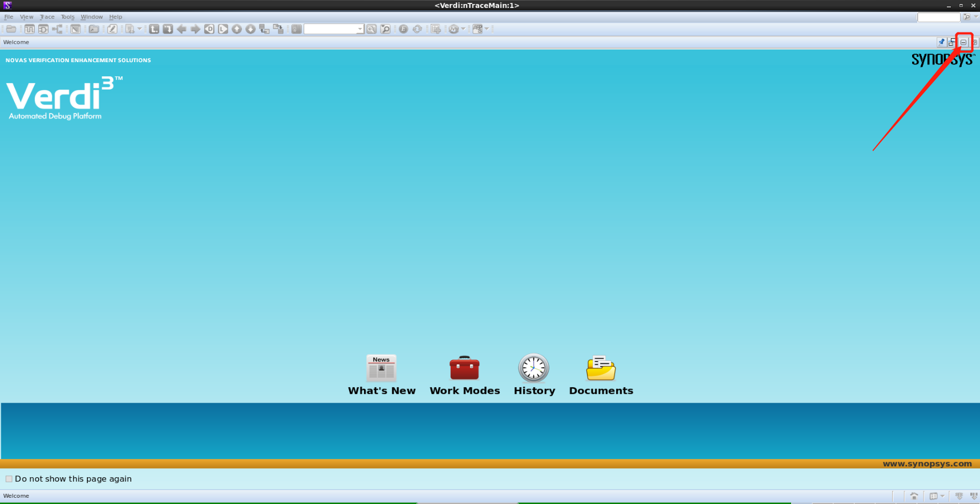
Task: Click the Trace Load 'L' arrow icon
Action: pos(154,29)
